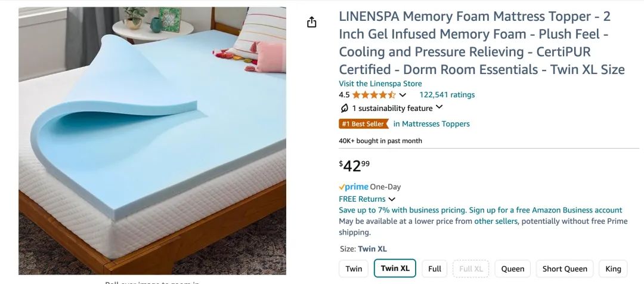
Task: Click the Prime logo
Action: coord(354,187)
